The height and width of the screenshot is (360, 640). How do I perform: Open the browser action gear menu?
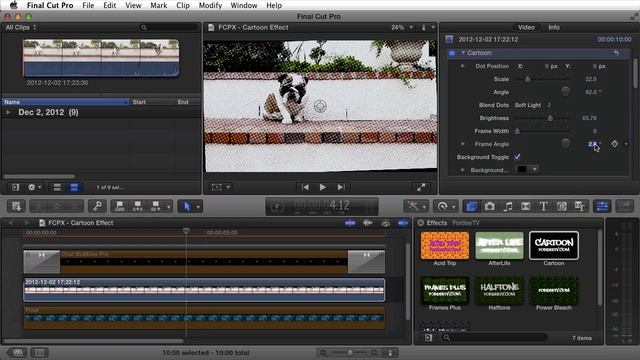point(34,187)
